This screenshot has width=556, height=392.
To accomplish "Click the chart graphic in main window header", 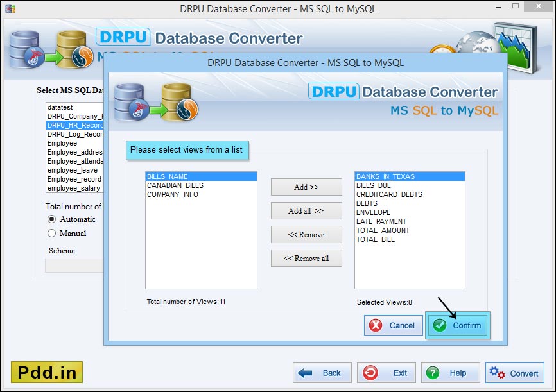I will pyautogui.click(x=516, y=47).
